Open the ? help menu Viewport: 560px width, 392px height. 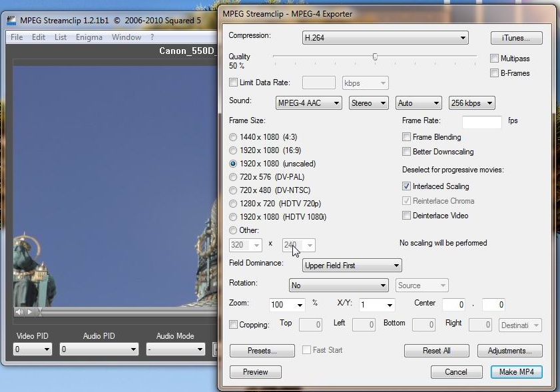click(x=152, y=37)
